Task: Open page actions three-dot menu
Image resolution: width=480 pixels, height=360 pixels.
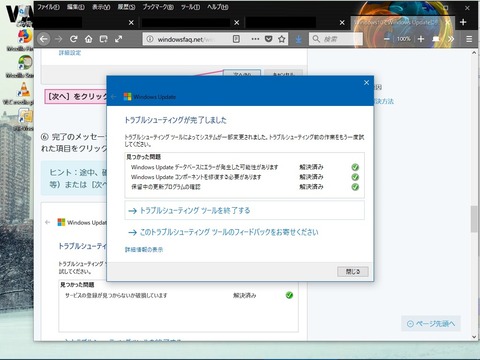Action: tap(255, 39)
